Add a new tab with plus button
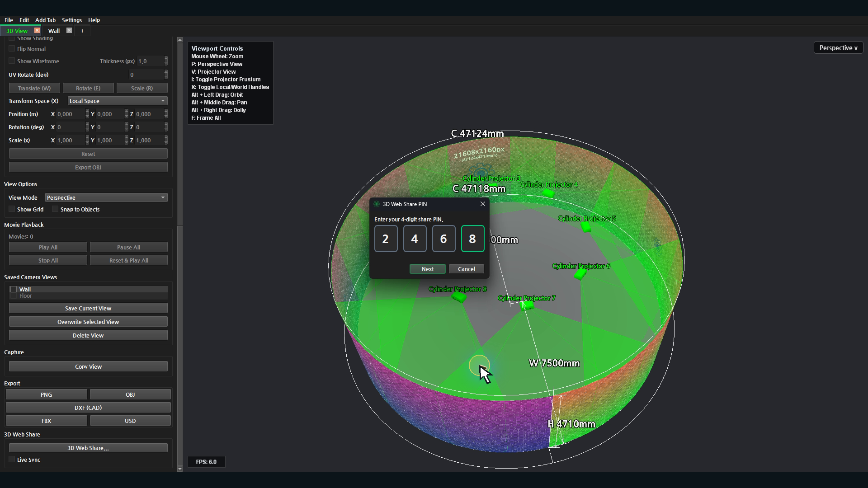868x488 pixels. (x=82, y=31)
